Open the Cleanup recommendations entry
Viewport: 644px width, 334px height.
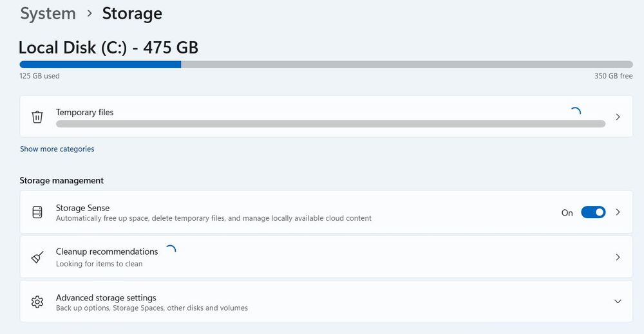107,252
